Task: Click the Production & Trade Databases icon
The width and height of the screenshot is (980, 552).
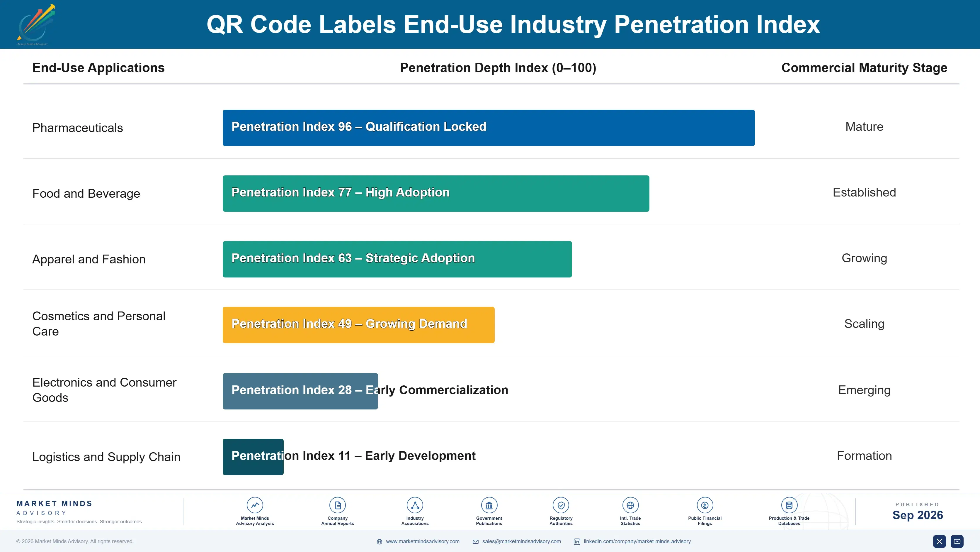Action: tap(789, 505)
